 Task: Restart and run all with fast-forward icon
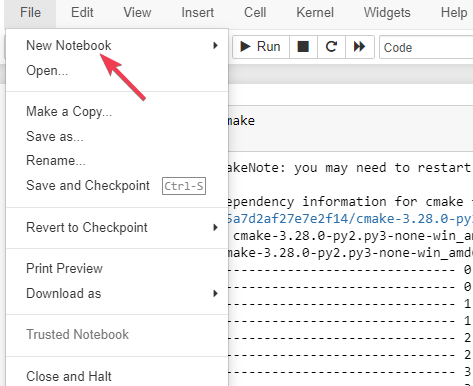tap(359, 47)
